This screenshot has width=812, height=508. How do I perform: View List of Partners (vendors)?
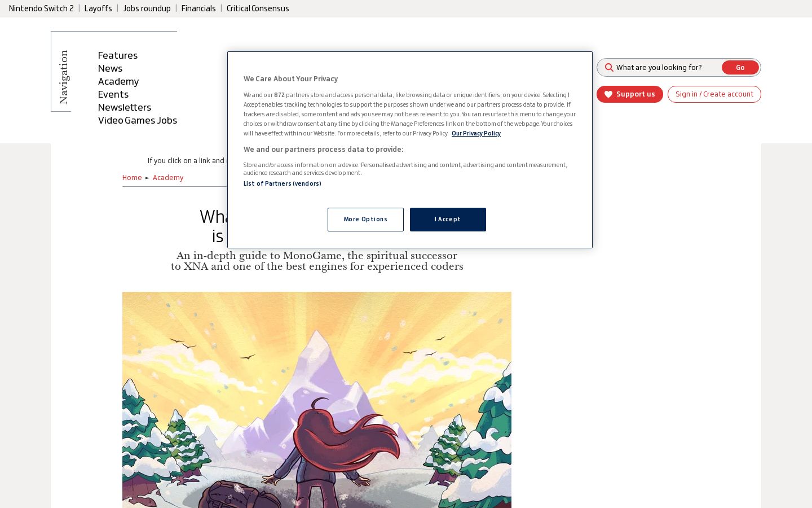283,183
